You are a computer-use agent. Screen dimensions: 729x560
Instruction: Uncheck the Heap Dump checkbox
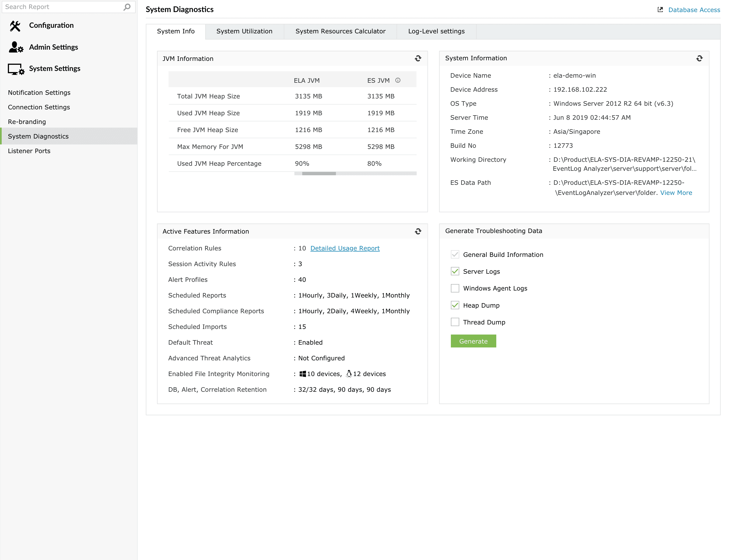455,305
